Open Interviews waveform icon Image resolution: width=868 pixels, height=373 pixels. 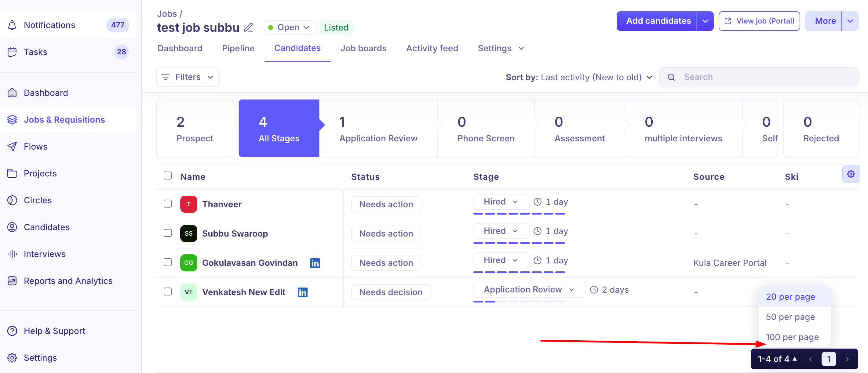pyautogui.click(x=12, y=254)
